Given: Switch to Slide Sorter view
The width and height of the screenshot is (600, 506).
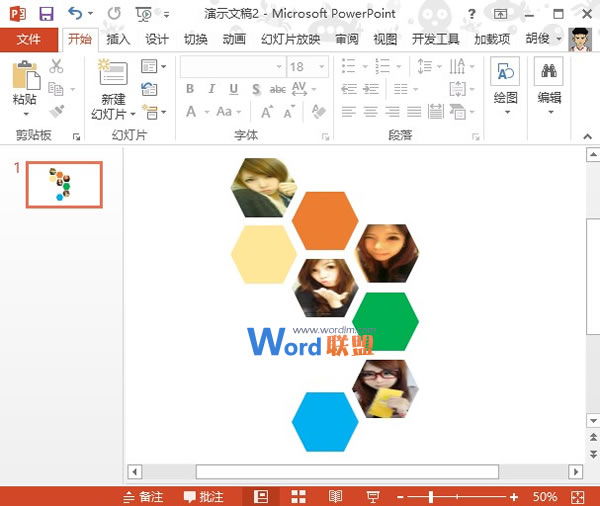Looking at the screenshot, I should [298, 496].
